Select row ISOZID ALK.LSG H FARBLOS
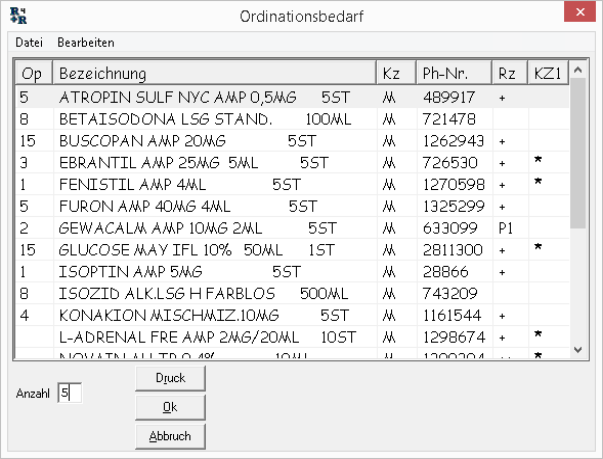The width and height of the screenshot is (603, 459). (x=292, y=294)
